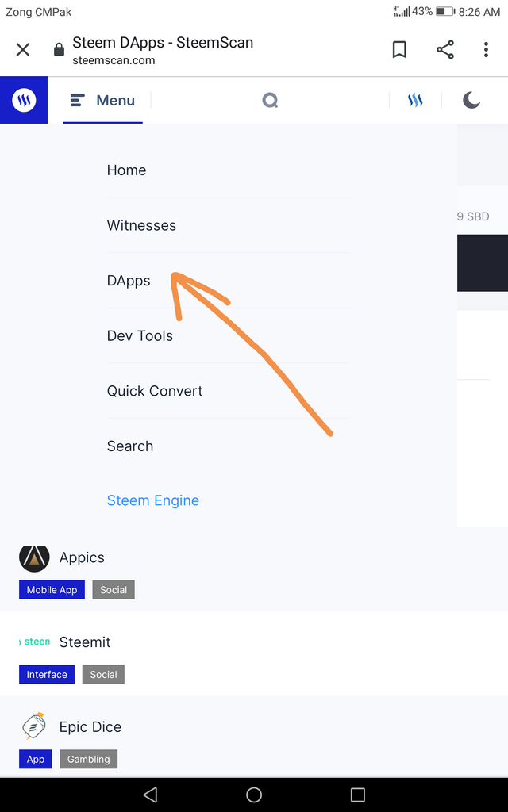Tap the Appics app logo
This screenshot has width=508, height=812.
(34, 558)
